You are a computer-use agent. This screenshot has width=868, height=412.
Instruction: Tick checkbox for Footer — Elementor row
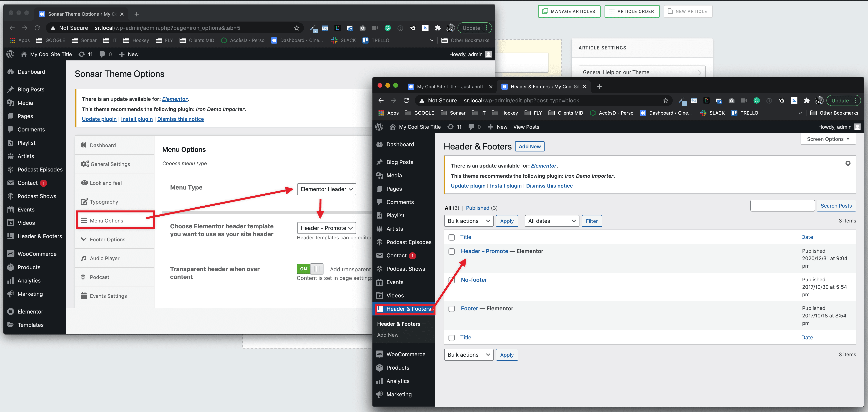click(451, 309)
